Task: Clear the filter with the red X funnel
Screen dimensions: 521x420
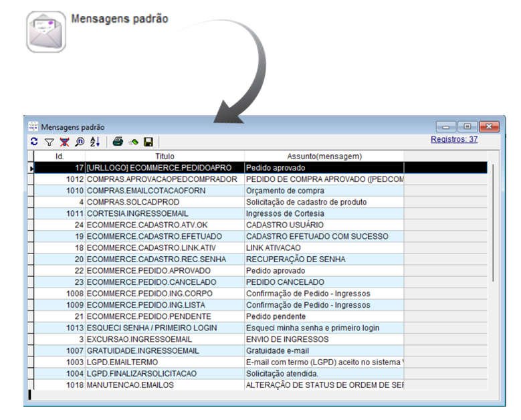Action: coord(64,142)
